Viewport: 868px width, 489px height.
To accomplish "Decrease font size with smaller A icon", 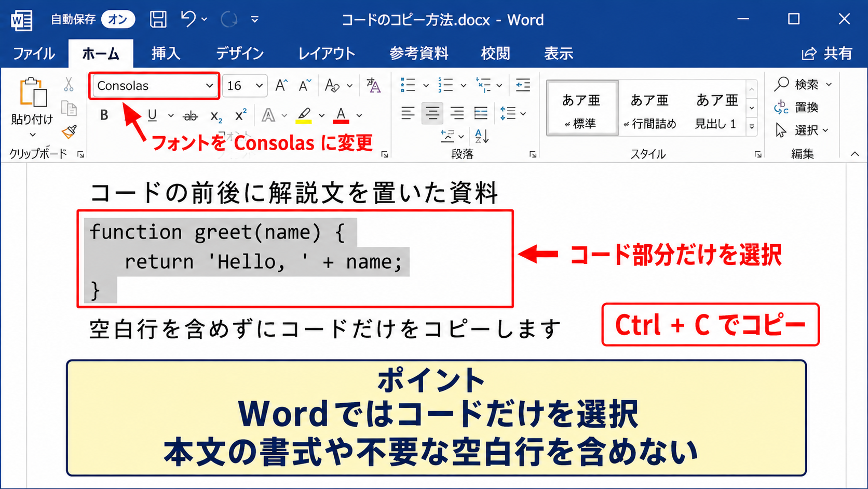I will click(305, 85).
